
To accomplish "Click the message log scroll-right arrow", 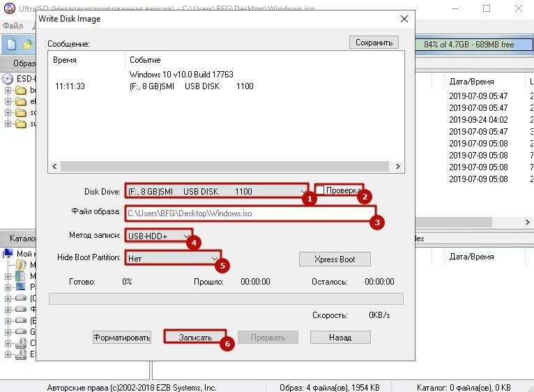I will click(x=397, y=166).
